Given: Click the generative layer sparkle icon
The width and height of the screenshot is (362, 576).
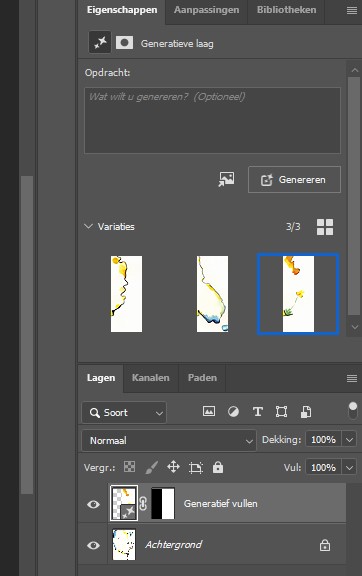Looking at the screenshot, I should [100, 43].
